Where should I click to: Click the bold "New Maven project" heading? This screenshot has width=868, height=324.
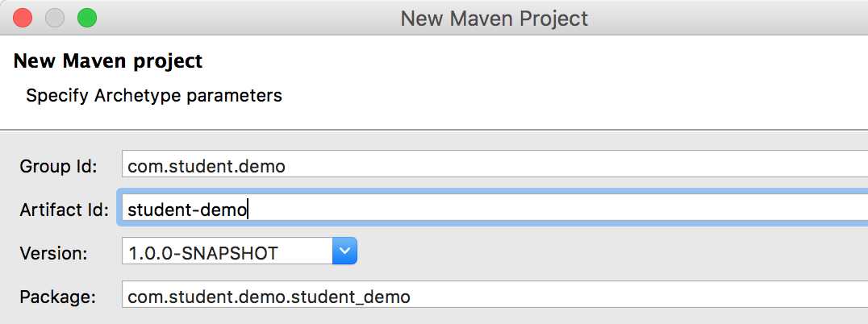(x=108, y=60)
